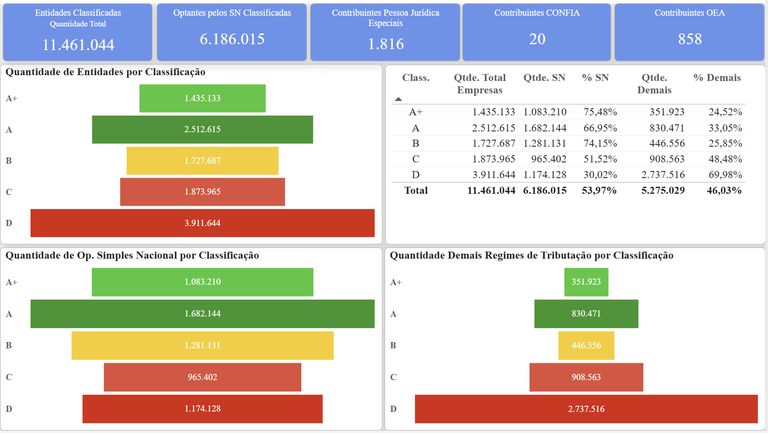The width and height of the screenshot is (768, 433).
Task: Select the red 3.911.644 D bar
Action: (x=202, y=222)
